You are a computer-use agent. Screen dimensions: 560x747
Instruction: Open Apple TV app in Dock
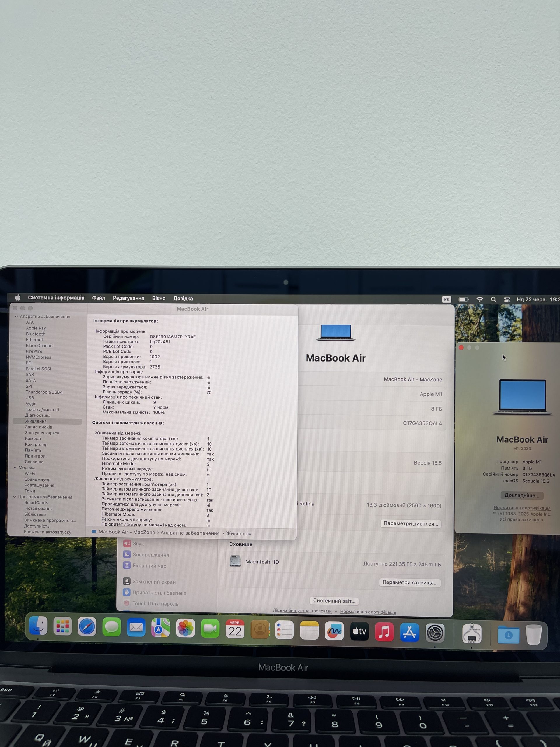pos(359,631)
